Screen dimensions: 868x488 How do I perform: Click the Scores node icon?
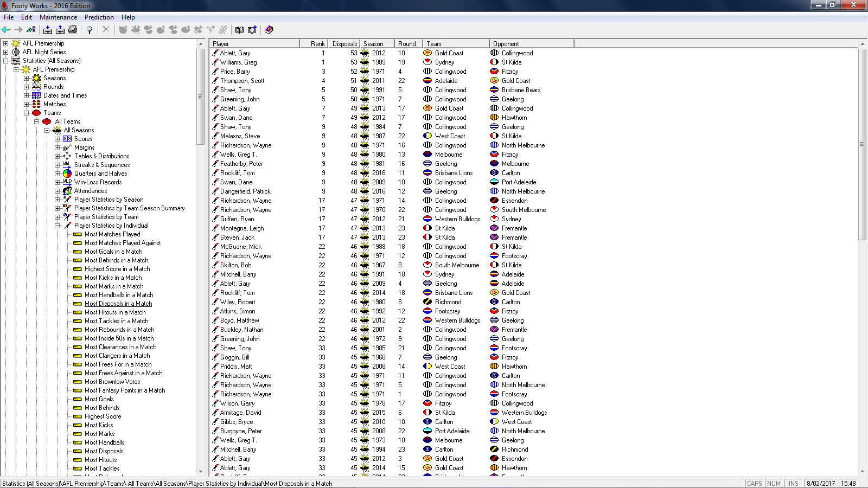tap(67, 139)
